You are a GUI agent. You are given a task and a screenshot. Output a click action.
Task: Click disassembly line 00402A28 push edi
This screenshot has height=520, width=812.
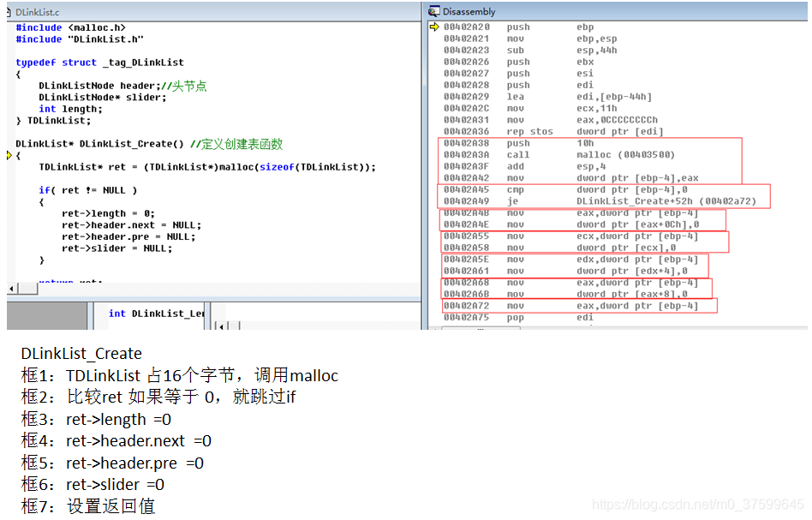point(518,85)
